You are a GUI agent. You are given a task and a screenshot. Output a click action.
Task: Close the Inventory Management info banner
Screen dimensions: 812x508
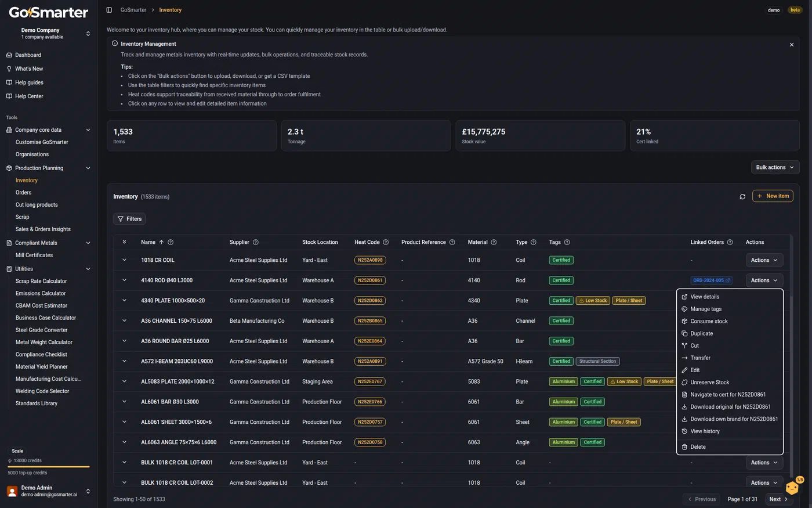click(x=792, y=45)
